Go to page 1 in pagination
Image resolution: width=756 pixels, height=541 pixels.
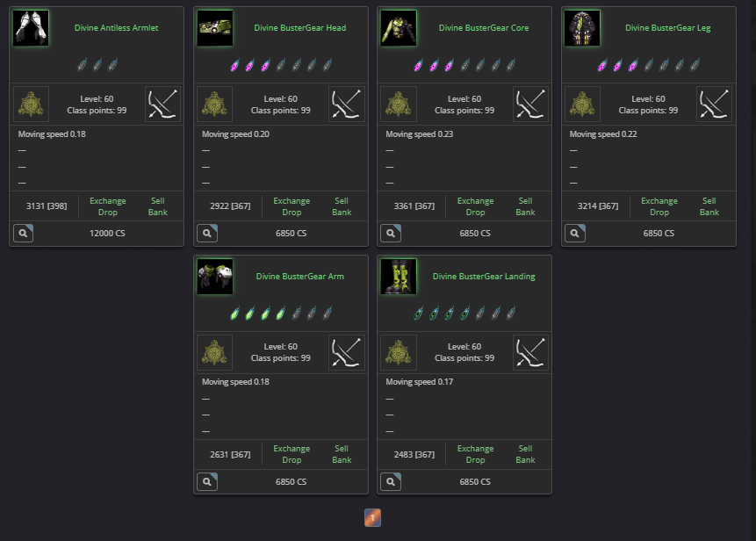pos(372,518)
